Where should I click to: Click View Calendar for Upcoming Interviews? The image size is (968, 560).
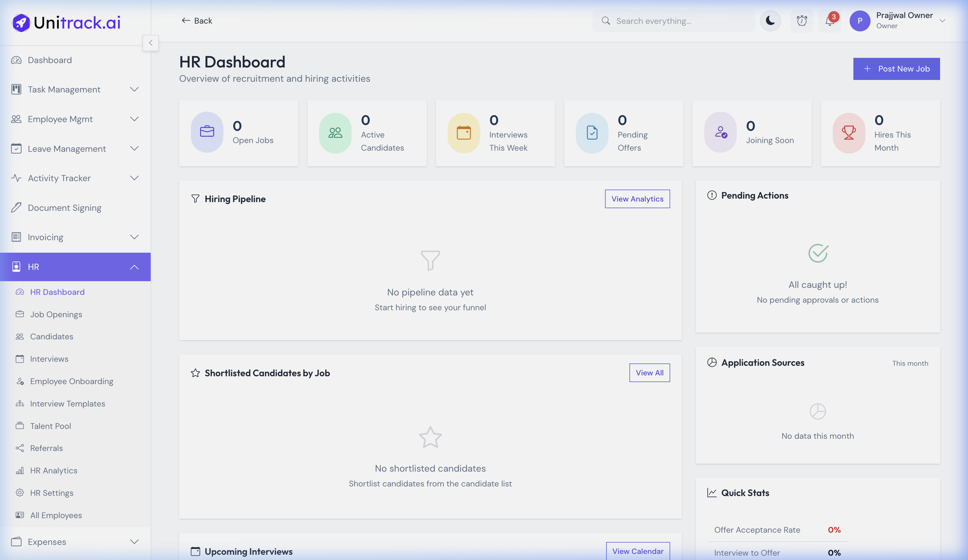(x=638, y=551)
